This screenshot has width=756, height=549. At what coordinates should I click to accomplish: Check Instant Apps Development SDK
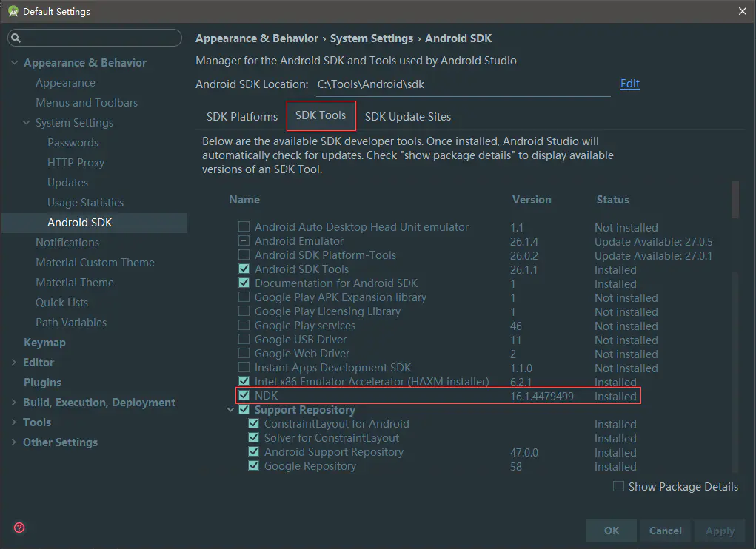(244, 367)
